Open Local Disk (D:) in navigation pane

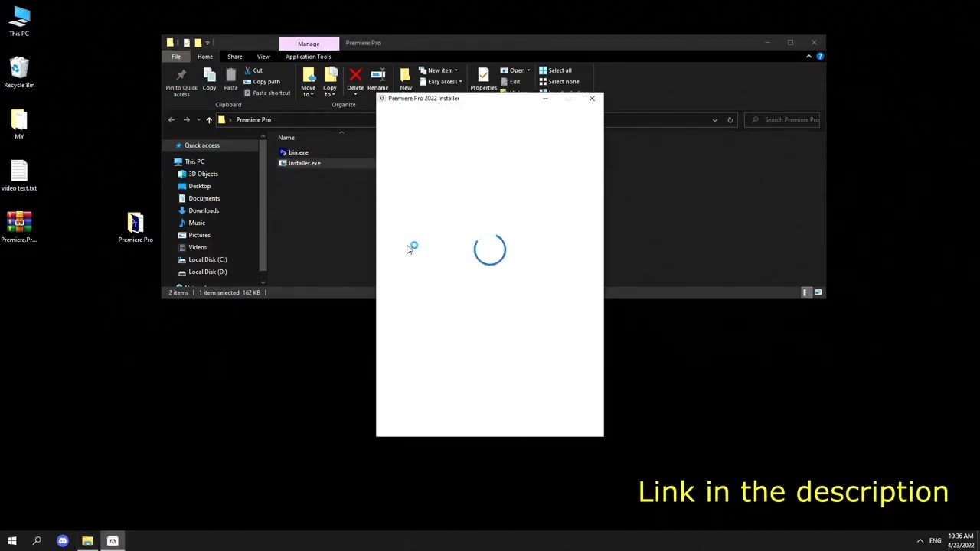(x=207, y=272)
